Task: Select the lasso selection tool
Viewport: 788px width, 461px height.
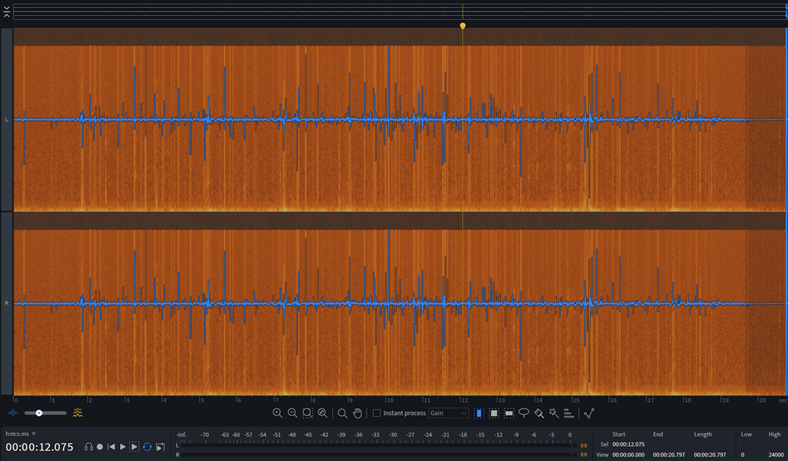Action: coord(523,413)
